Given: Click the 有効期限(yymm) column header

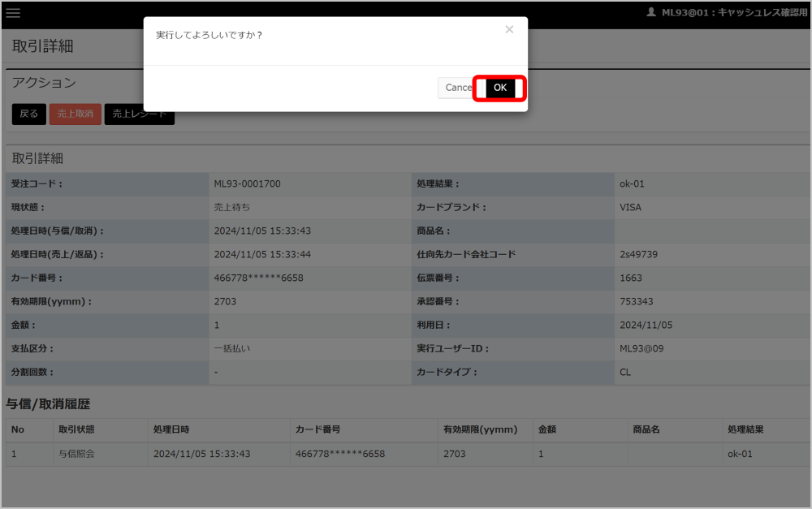Looking at the screenshot, I should (x=480, y=429).
